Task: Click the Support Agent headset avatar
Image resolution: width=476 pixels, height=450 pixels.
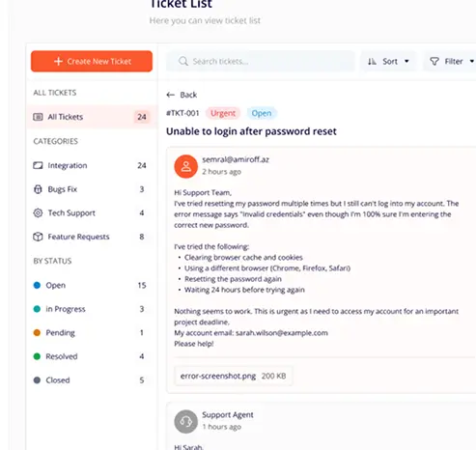Action: click(x=185, y=421)
